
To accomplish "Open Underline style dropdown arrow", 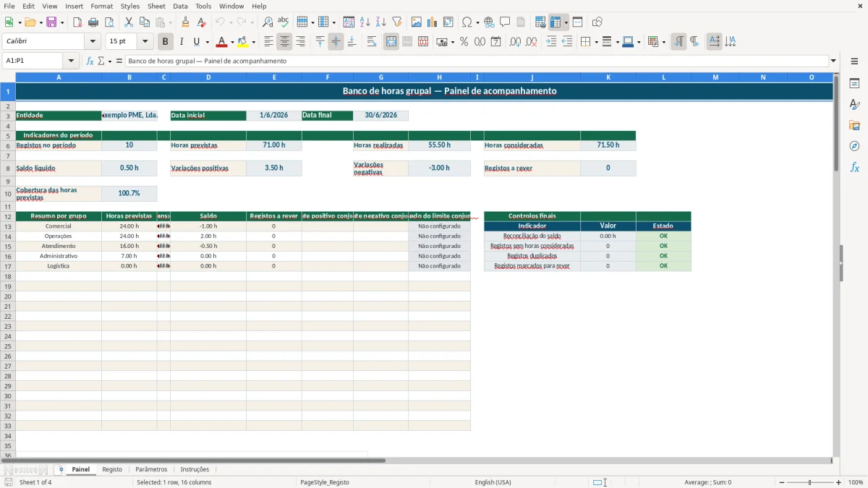I will pos(207,42).
